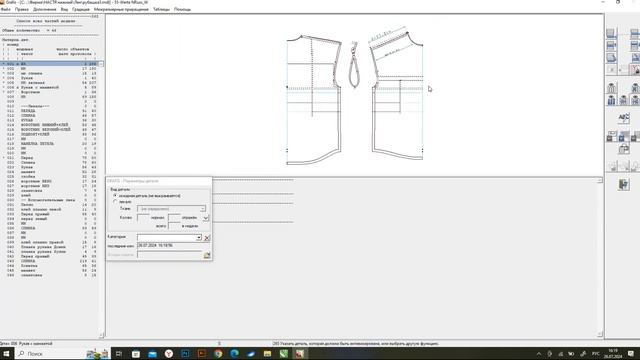
Task: Select row 032 'клей планки левой'
Action: 49,209
